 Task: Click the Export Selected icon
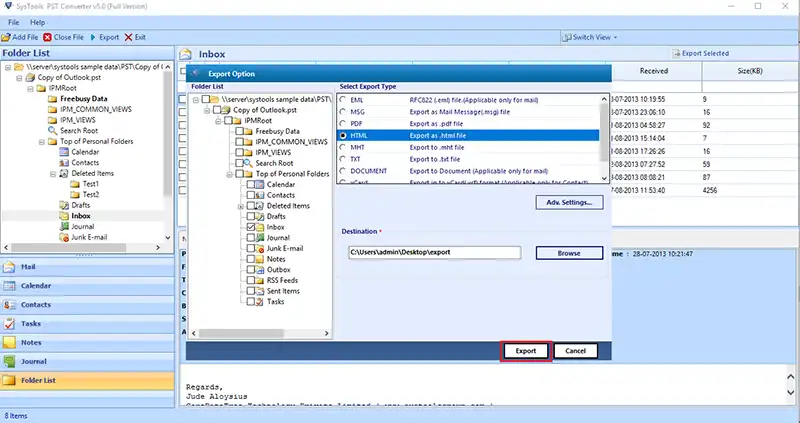pyautogui.click(x=676, y=54)
